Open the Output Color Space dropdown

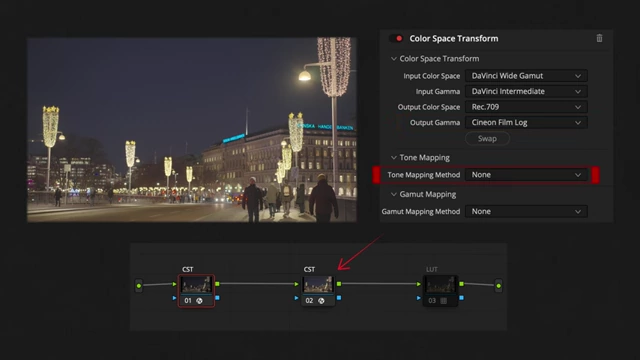pyautogui.click(x=526, y=107)
